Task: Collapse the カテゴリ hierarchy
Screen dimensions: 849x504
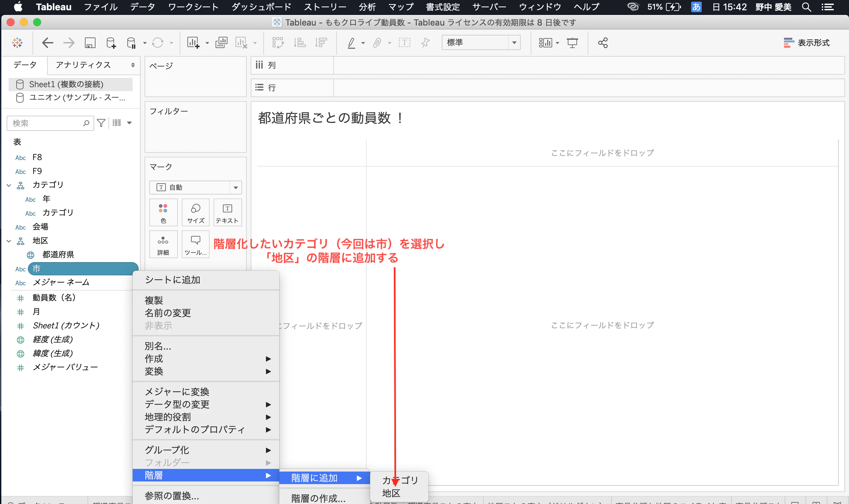Action: pos(9,186)
